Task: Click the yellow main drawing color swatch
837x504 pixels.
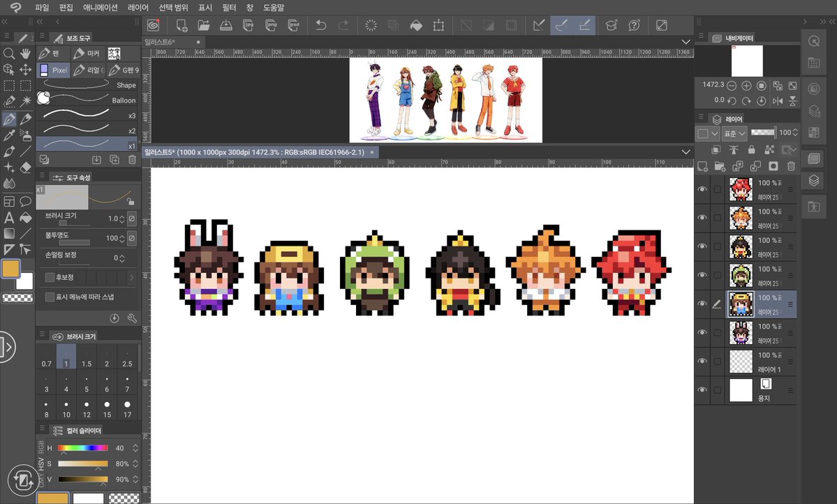Action: tap(10, 269)
